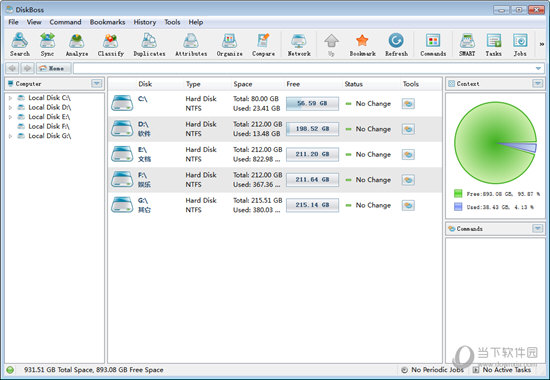Screen dimensions: 550x380
Task: Expand Local Disk C:\ tree node
Action: [x=11, y=98]
